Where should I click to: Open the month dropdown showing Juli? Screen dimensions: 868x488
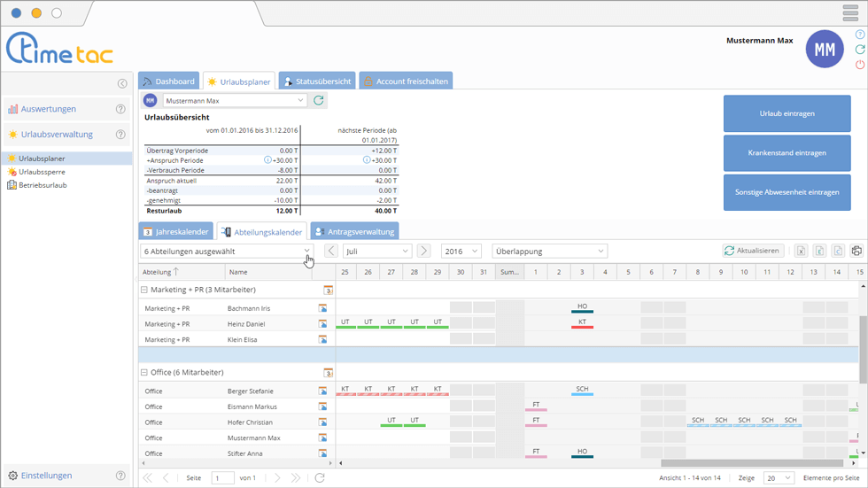(x=377, y=251)
